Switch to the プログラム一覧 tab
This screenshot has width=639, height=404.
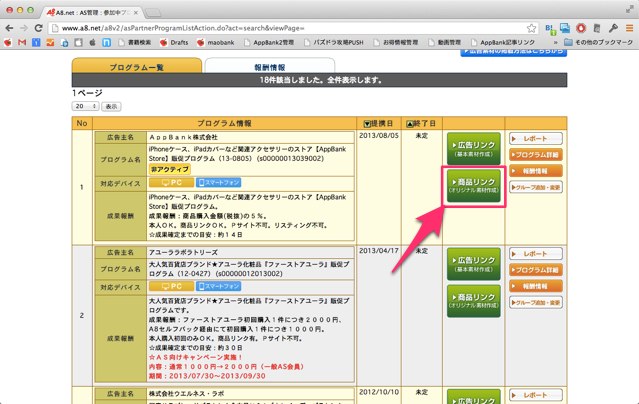137,67
